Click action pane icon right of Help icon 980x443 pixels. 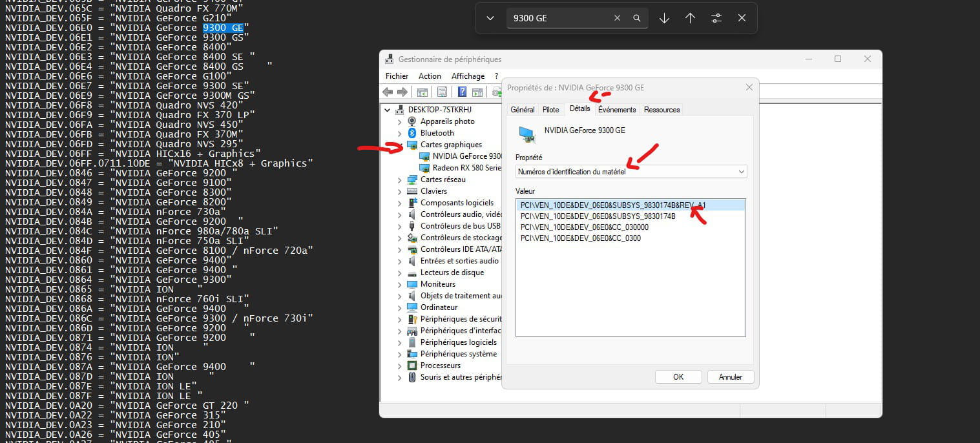(x=477, y=92)
